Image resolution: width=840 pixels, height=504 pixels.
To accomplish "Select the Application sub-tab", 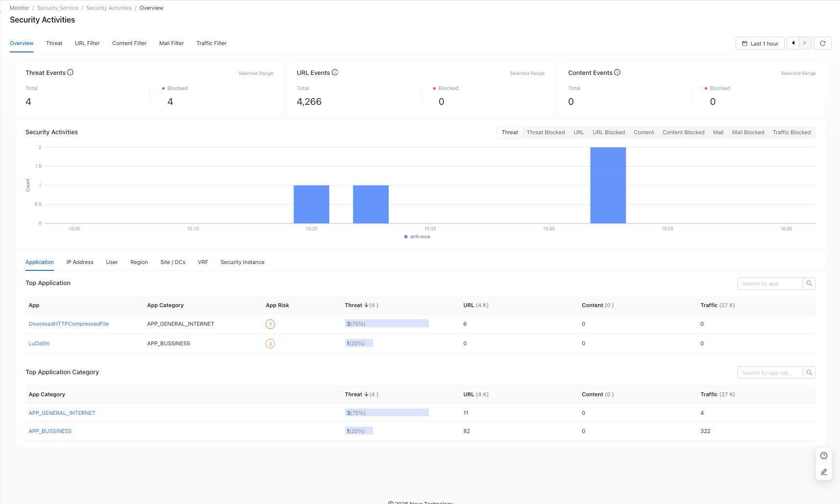I will (40, 262).
